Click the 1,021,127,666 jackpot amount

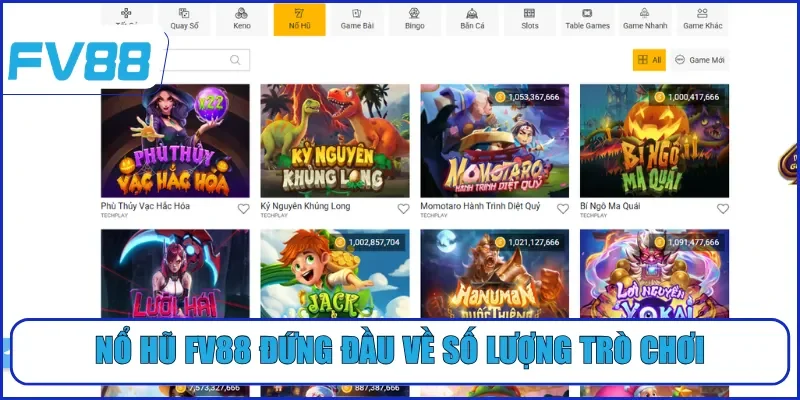click(534, 242)
